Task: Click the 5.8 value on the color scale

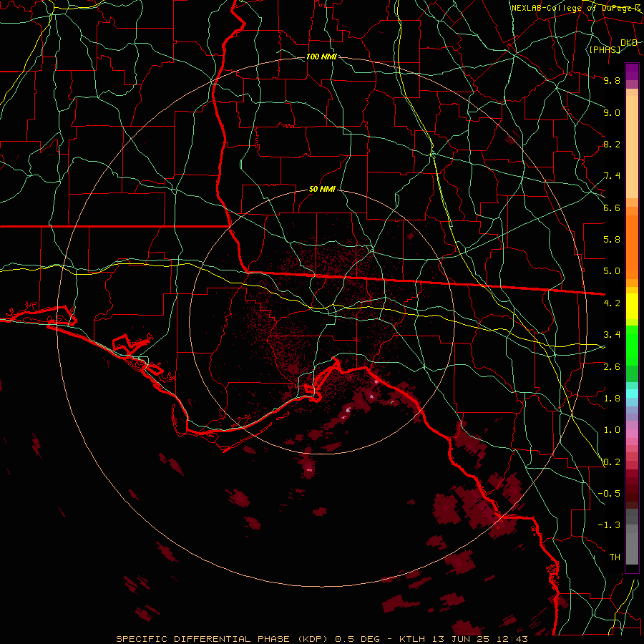Action: click(x=612, y=240)
